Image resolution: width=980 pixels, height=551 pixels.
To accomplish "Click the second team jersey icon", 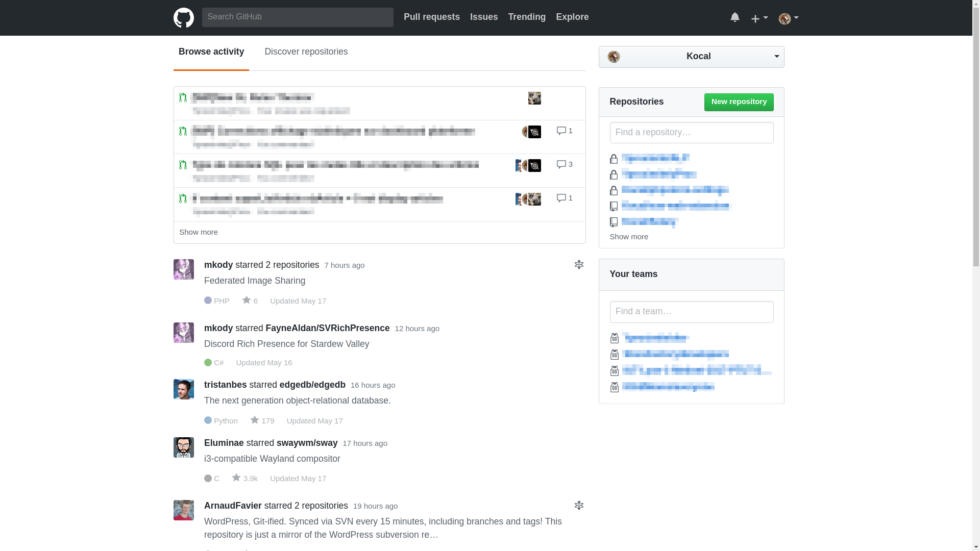I will (x=615, y=355).
